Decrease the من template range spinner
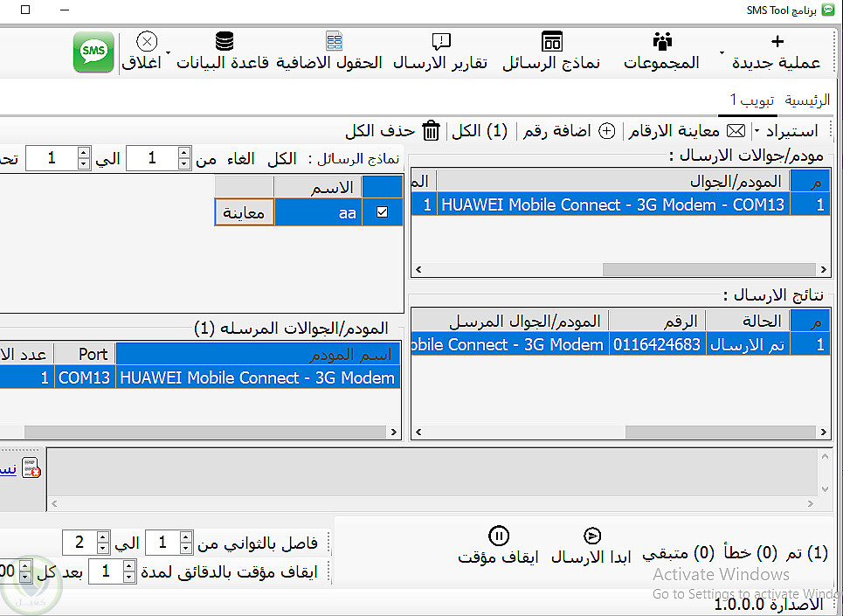The image size is (843, 616). pyautogui.click(x=183, y=164)
